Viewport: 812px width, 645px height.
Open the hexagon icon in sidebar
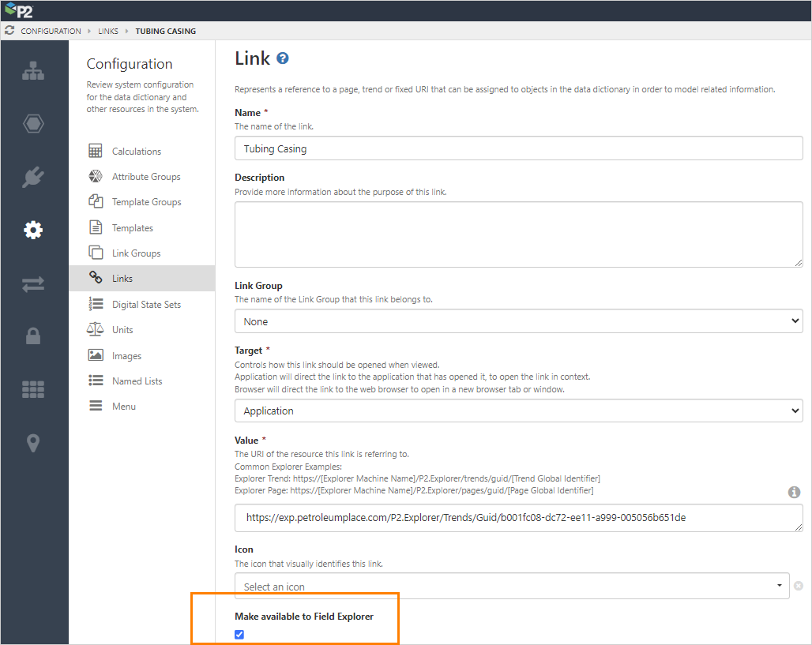pos(33,124)
